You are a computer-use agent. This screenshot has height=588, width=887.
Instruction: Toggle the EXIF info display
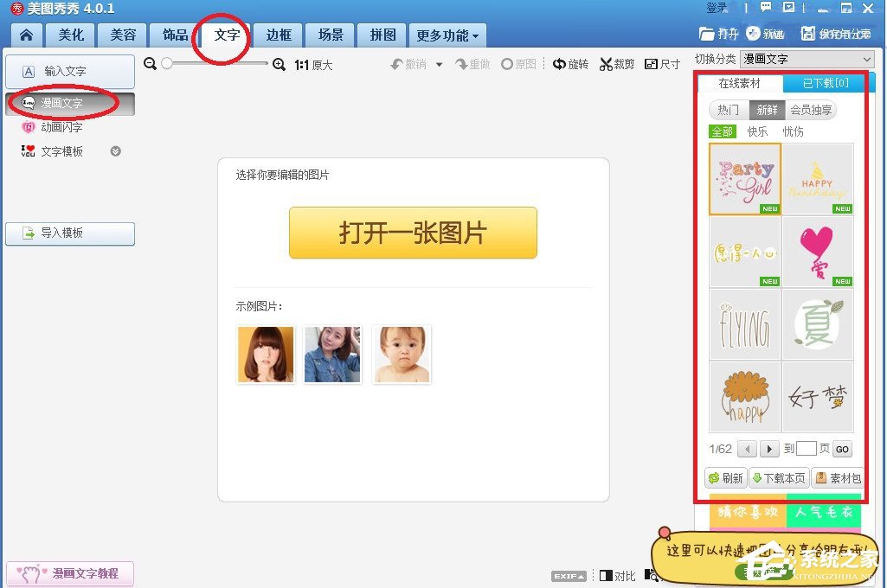[569, 574]
